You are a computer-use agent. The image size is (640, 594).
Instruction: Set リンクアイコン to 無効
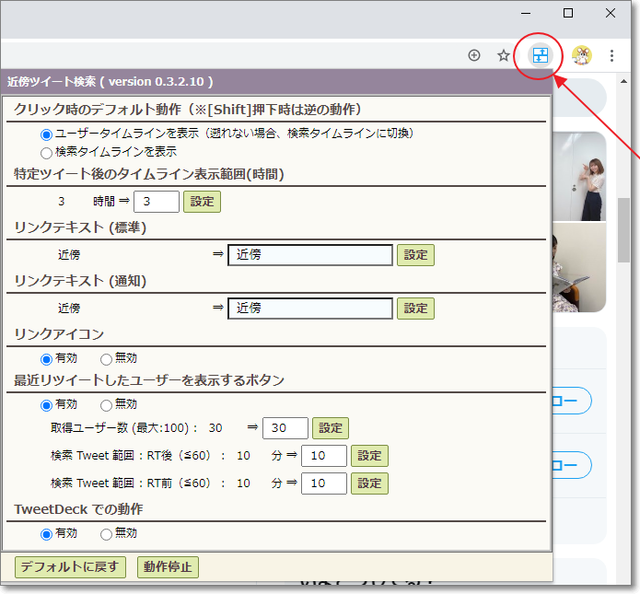click(107, 359)
